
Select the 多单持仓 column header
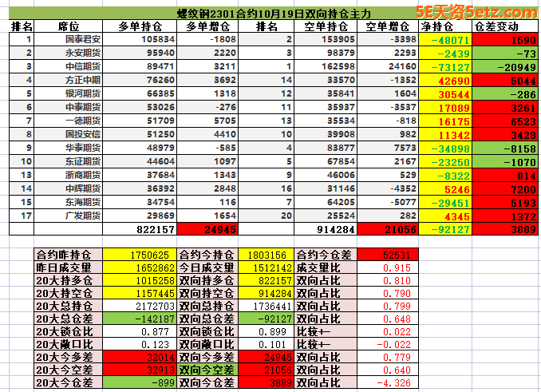140,26
